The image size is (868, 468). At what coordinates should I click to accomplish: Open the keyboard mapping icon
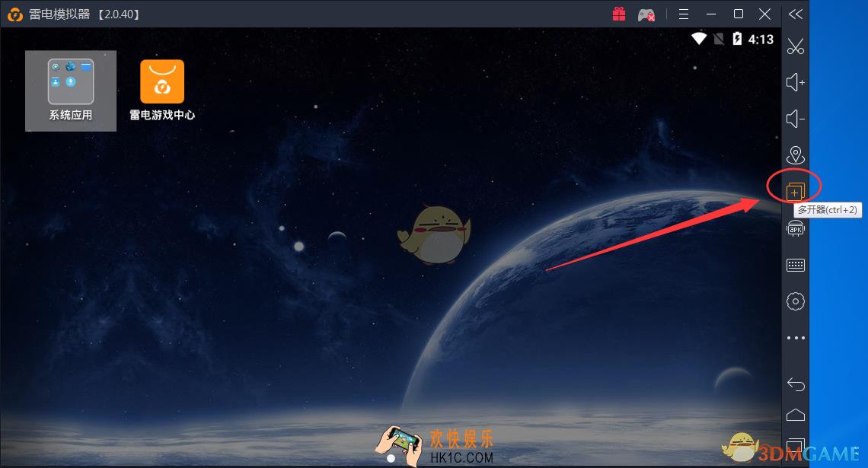pyautogui.click(x=796, y=265)
